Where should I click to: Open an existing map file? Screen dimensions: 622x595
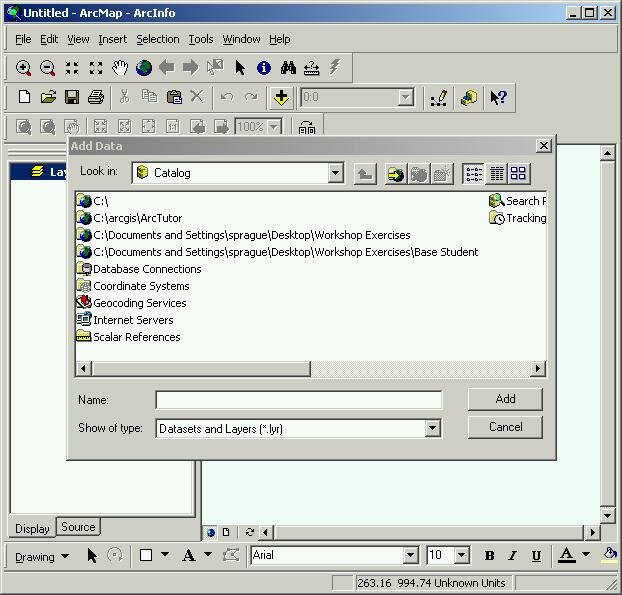48,97
